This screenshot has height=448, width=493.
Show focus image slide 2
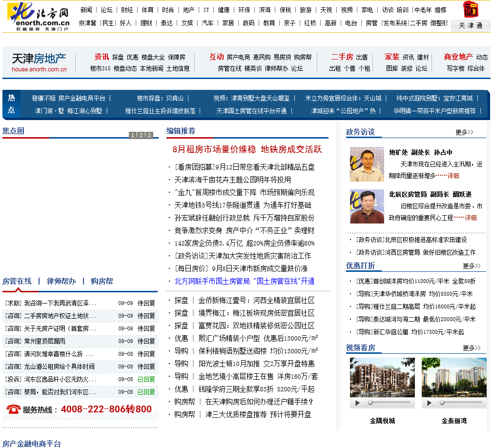click(x=141, y=135)
